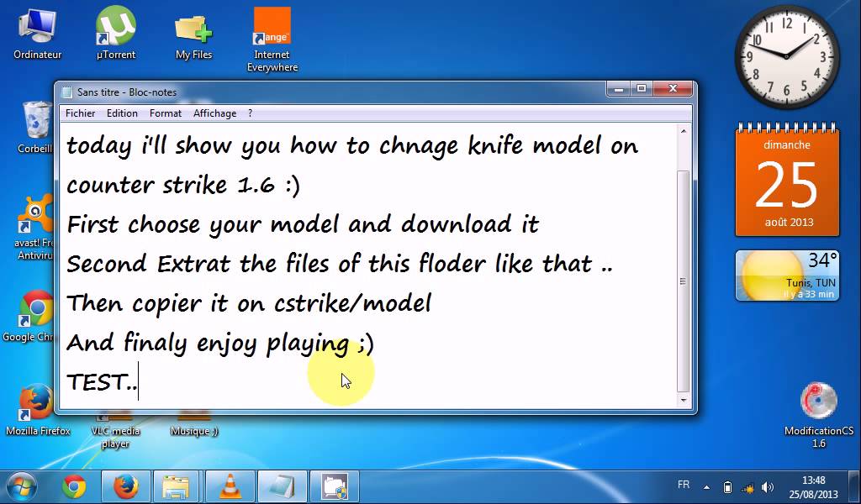The width and height of the screenshot is (861, 504).
Task: Select the Mozilla Firefox desktop shortcut
Action: coord(37,409)
